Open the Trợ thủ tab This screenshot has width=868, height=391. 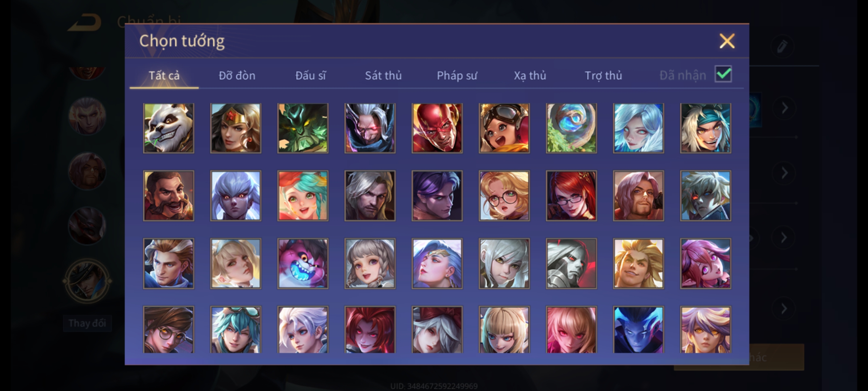(603, 75)
